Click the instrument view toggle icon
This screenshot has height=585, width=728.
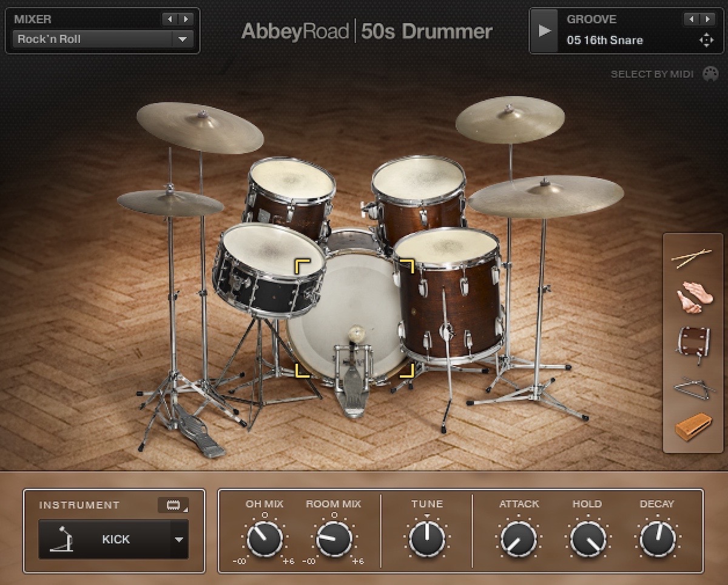tap(173, 504)
